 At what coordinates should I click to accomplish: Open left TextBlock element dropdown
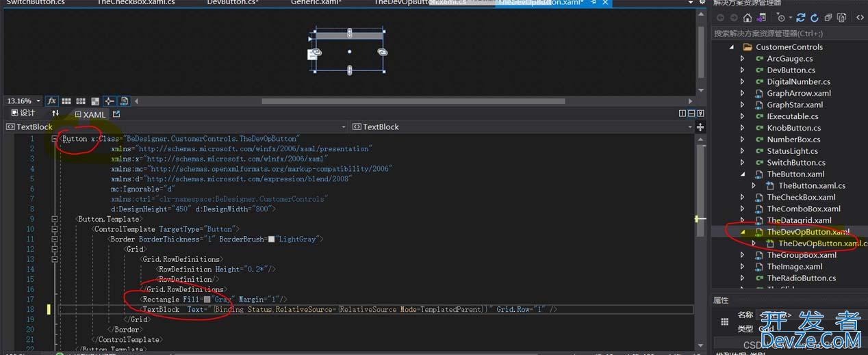point(344,127)
